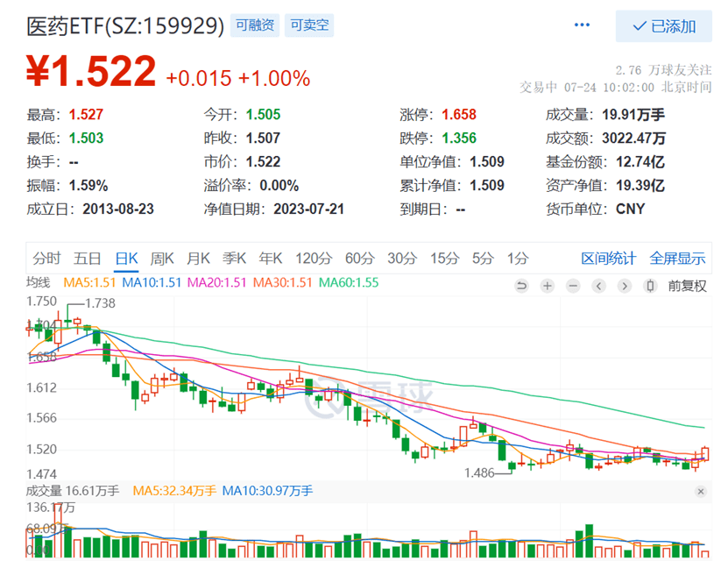Viewport: 728px width, 561px height.
Task: Click the chart reset (undo arrow) icon
Action: click(x=522, y=286)
